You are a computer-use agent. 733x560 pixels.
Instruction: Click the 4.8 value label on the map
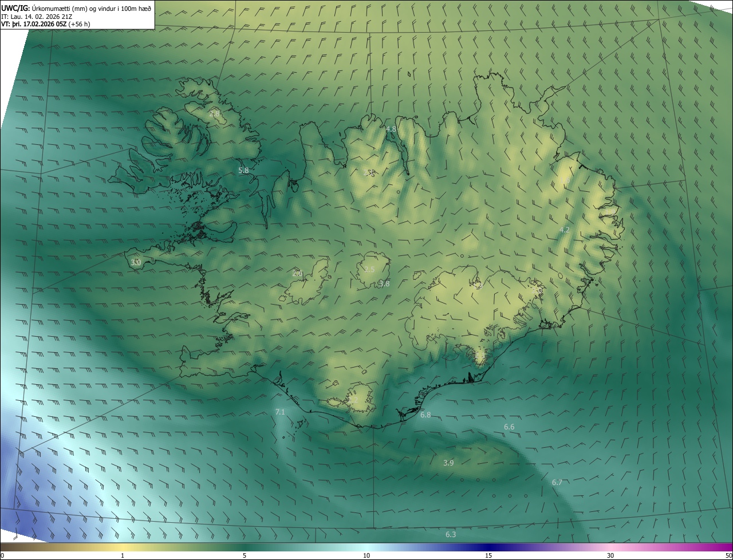(x=391, y=129)
